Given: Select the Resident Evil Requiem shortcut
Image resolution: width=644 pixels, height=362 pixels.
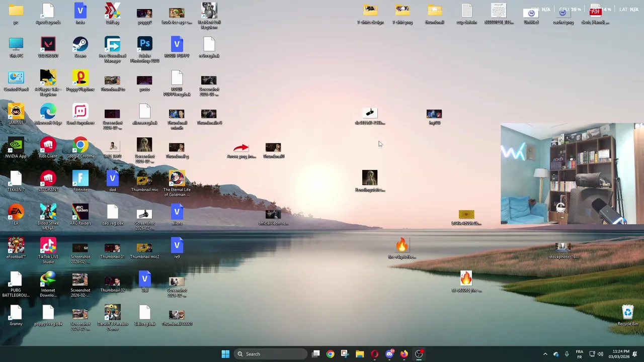Looking at the screenshot, I should [209, 16].
